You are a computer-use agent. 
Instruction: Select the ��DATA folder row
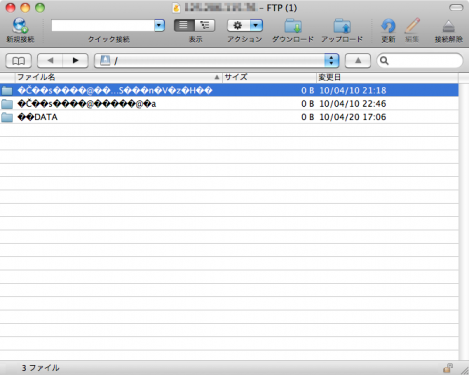pyautogui.click(x=229, y=117)
